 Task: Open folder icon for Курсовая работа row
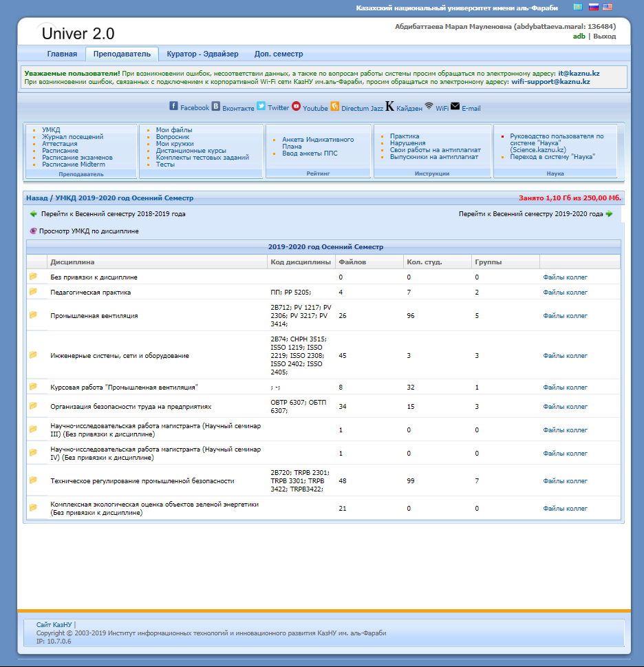coord(33,386)
